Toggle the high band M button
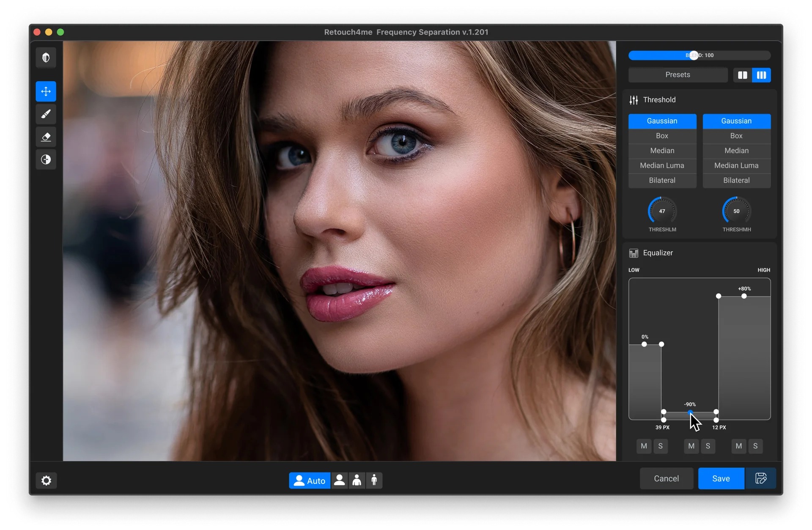The height and width of the screenshot is (530, 812). (x=738, y=446)
